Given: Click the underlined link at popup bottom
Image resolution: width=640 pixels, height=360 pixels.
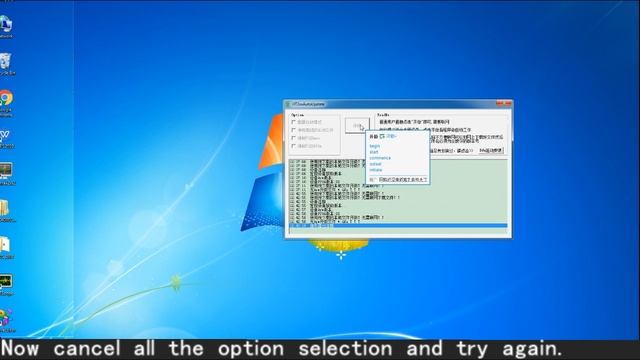Looking at the screenshot, I should 402,179.
